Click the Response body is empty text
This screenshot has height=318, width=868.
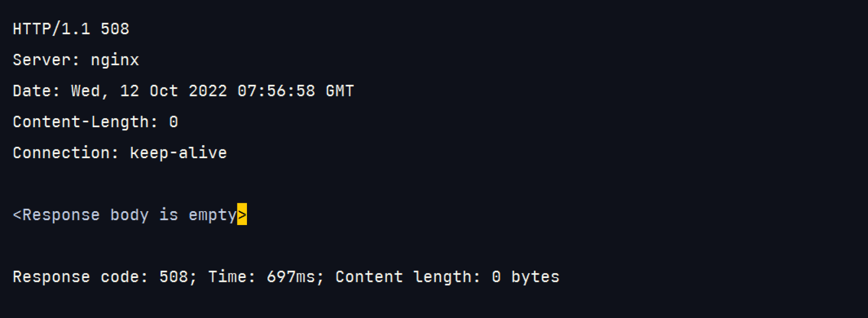(x=130, y=215)
